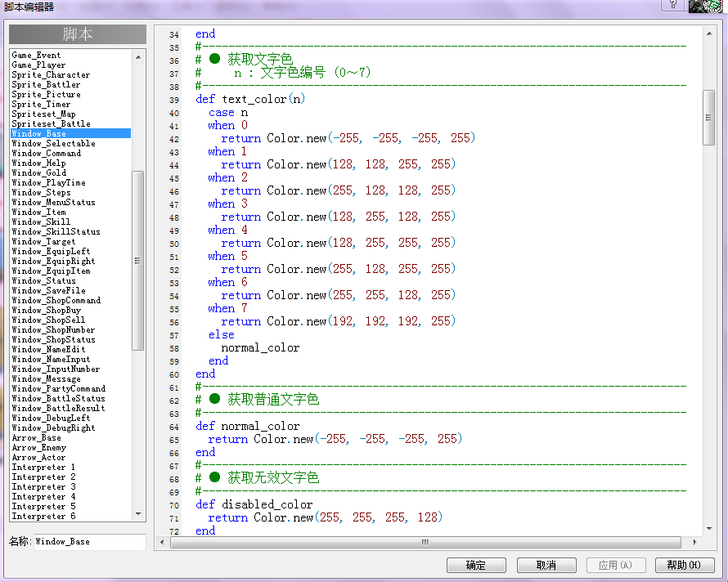Select the Game_Event script
The height and width of the screenshot is (582, 728).
[x=71, y=56]
